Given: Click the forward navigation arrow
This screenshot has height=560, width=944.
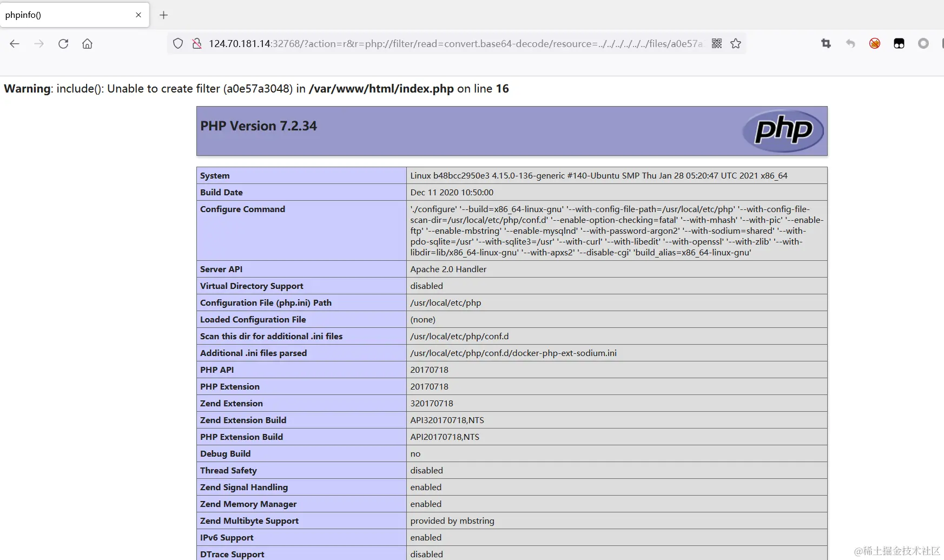Looking at the screenshot, I should pos(39,44).
